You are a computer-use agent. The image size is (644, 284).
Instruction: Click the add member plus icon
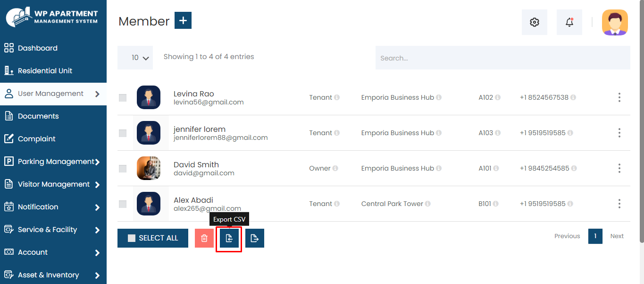coord(183,21)
